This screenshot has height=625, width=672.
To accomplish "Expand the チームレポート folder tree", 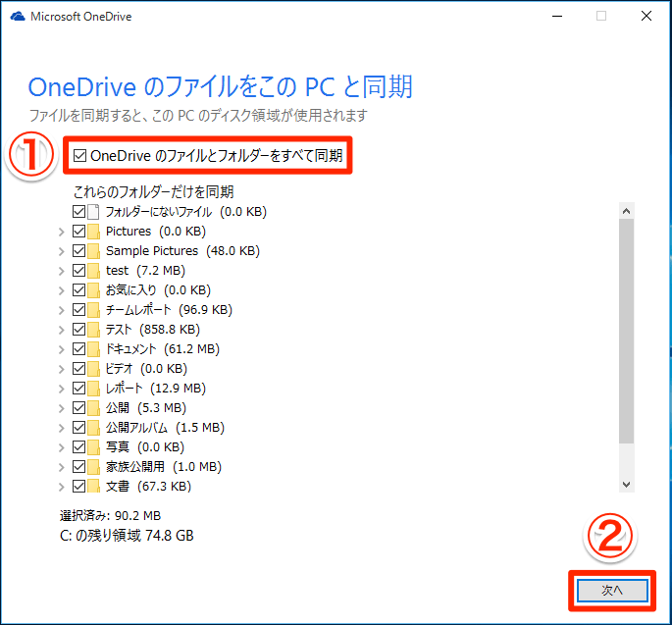I will tap(61, 310).
